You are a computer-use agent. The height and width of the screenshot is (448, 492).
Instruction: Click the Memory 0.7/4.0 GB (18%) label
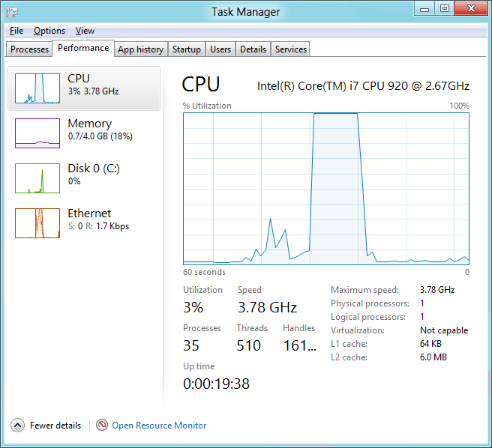(x=100, y=136)
